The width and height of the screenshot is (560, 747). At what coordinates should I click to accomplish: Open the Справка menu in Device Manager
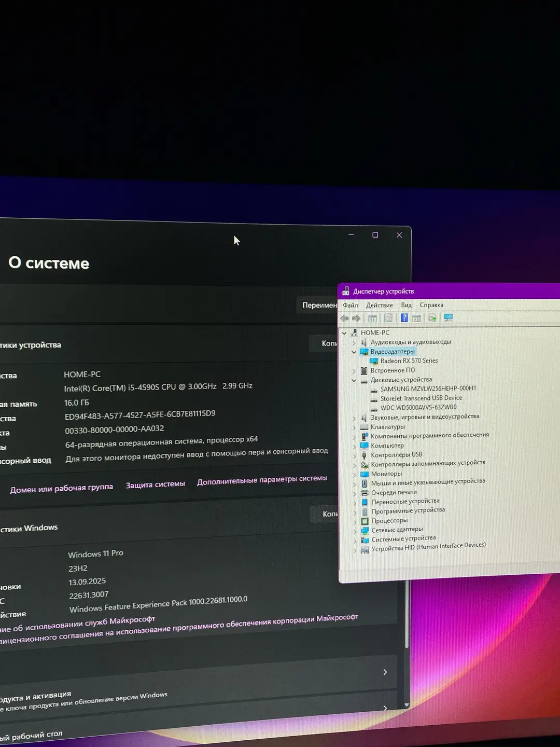[x=431, y=305]
